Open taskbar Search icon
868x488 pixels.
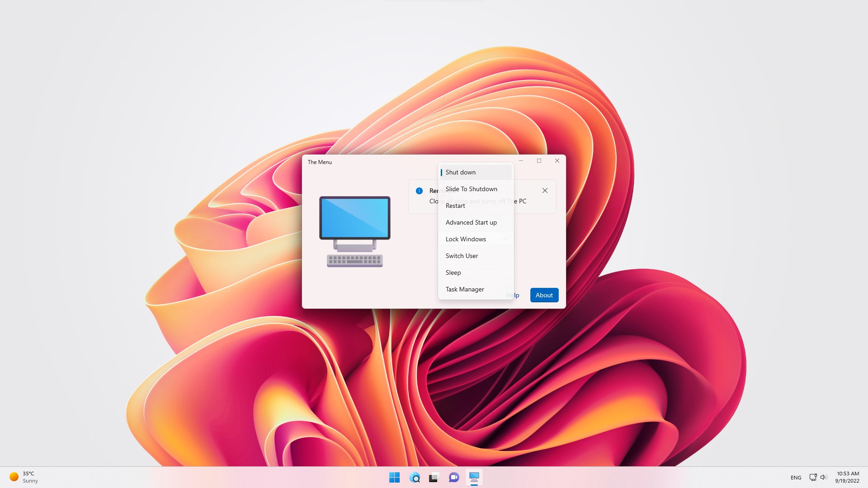click(x=414, y=477)
